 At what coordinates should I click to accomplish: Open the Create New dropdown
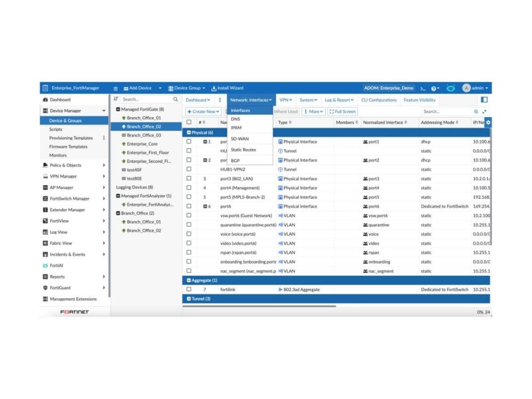point(203,112)
